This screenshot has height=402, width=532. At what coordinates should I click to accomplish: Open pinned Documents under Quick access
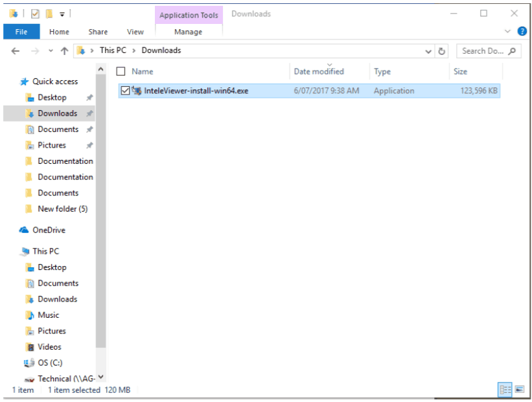pyautogui.click(x=58, y=129)
